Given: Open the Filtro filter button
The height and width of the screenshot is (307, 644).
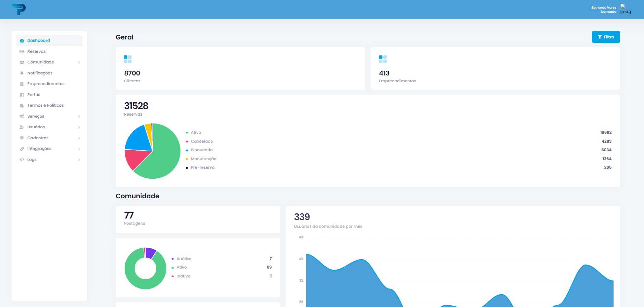Looking at the screenshot, I should pyautogui.click(x=606, y=37).
